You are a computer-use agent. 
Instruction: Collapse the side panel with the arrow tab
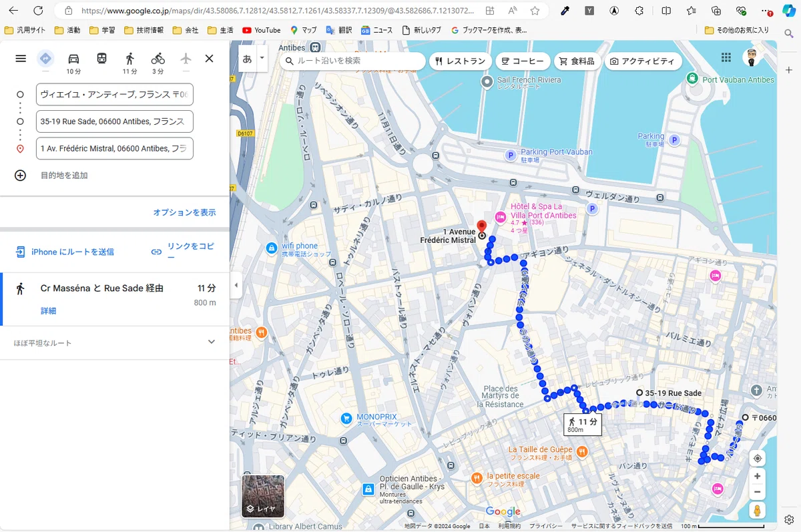pyautogui.click(x=236, y=286)
